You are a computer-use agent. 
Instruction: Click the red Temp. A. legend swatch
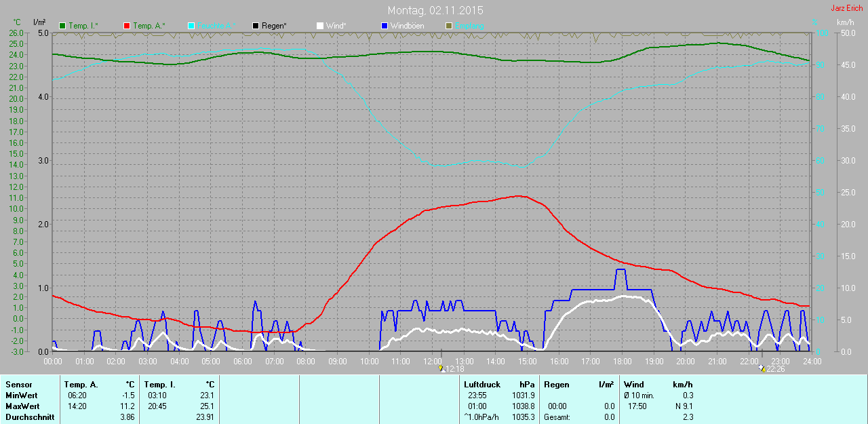(x=127, y=26)
